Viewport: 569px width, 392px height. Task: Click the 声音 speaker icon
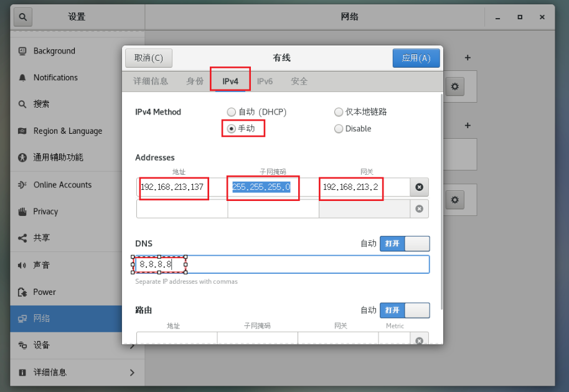pos(22,266)
